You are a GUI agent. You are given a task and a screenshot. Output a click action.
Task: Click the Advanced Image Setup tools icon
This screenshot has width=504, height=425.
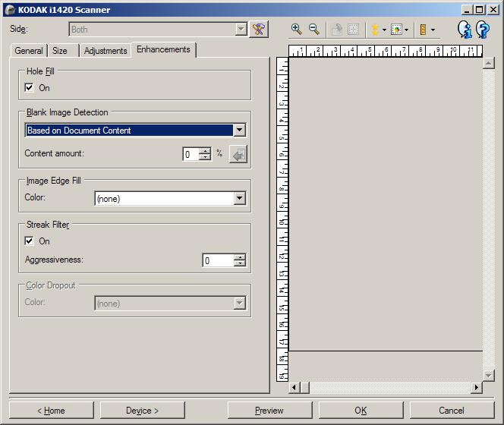coord(259,30)
